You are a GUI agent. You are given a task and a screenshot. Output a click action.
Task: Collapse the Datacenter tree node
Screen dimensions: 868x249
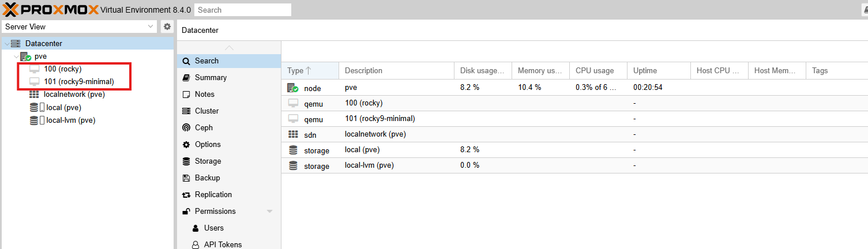point(6,44)
